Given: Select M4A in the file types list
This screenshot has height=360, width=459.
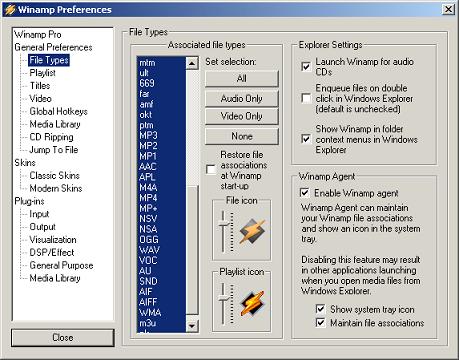Looking at the screenshot, I should (x=161, y=187).
